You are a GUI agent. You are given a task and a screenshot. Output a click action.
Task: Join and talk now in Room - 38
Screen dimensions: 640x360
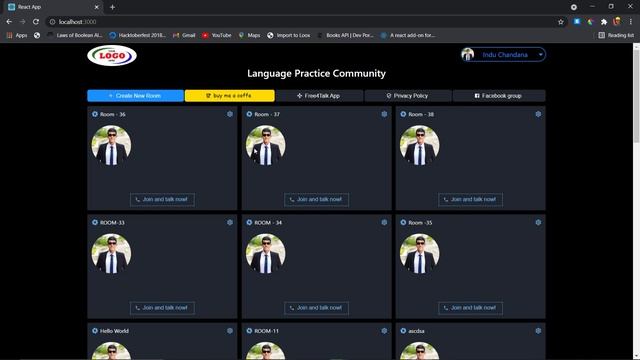[x=470, y=200]
